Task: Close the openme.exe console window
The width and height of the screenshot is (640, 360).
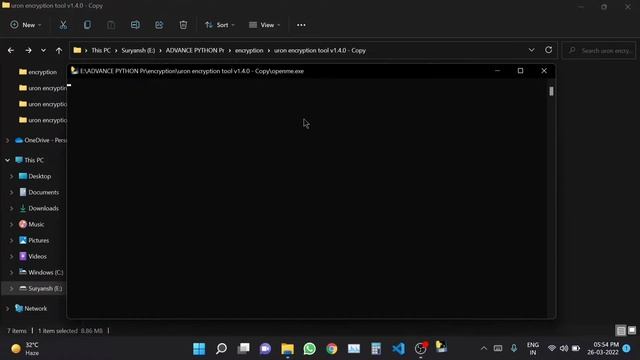Action: tap(544, 71)
